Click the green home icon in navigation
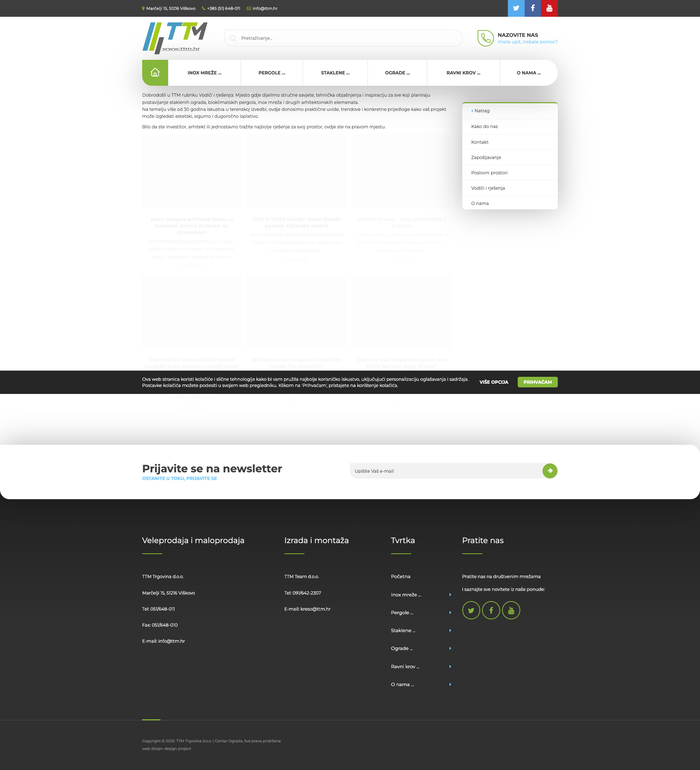Screen dimensions: 700x770 coord(155,73)
